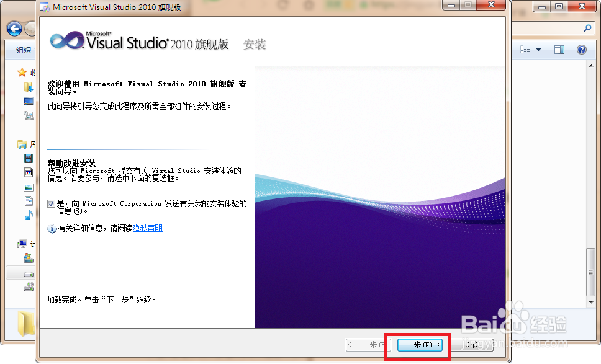Click the Explorer back arrow button

point(14,29)
